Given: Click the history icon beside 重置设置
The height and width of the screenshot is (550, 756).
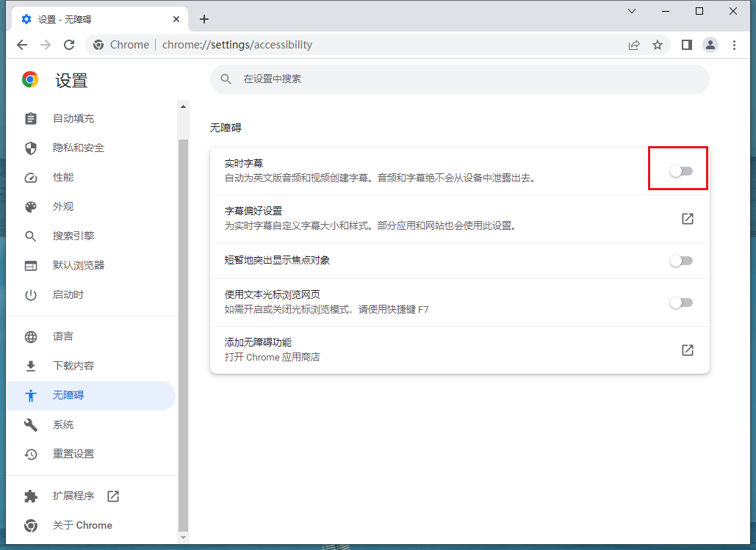Looking at the screenshot, I should coord(31,454).
